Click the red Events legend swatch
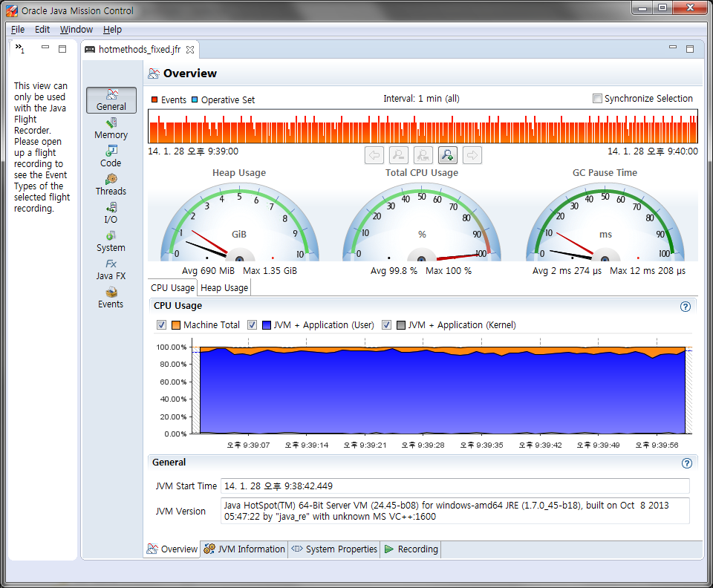The image size is (713, 588). pos(154,99)
